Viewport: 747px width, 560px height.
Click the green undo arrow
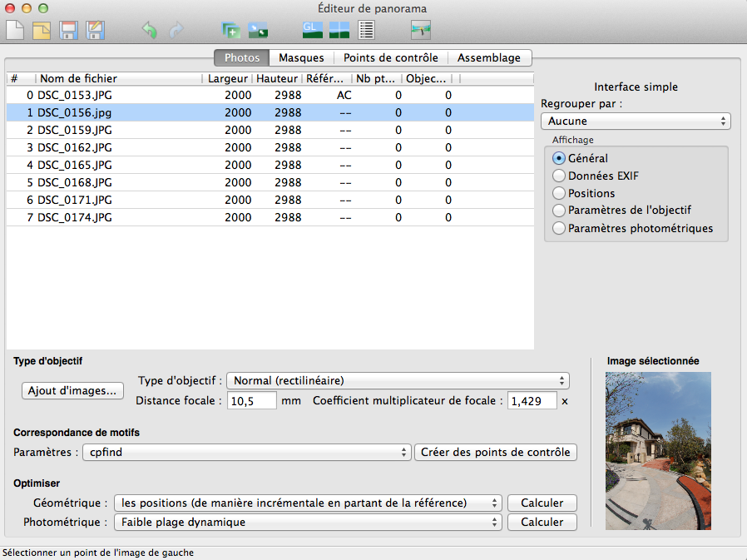click(149, 32)
